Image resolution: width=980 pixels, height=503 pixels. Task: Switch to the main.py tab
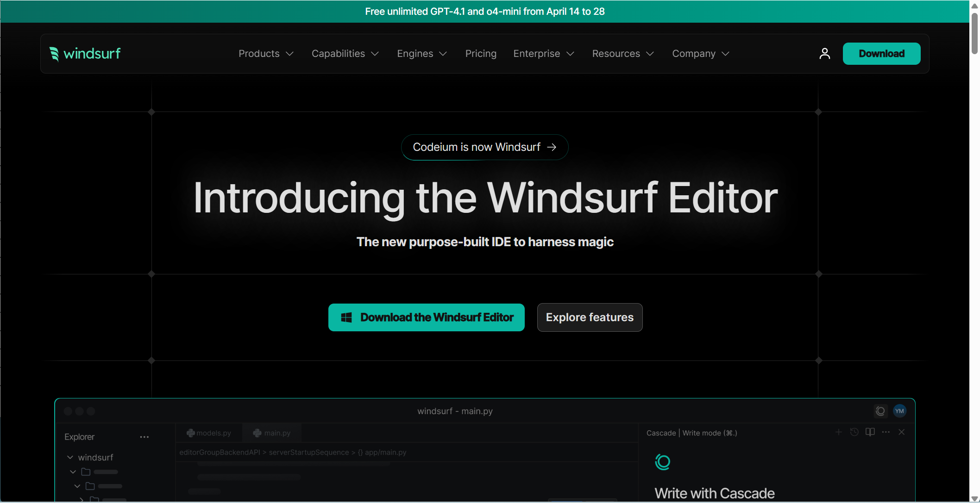click(x=272, y=433)
